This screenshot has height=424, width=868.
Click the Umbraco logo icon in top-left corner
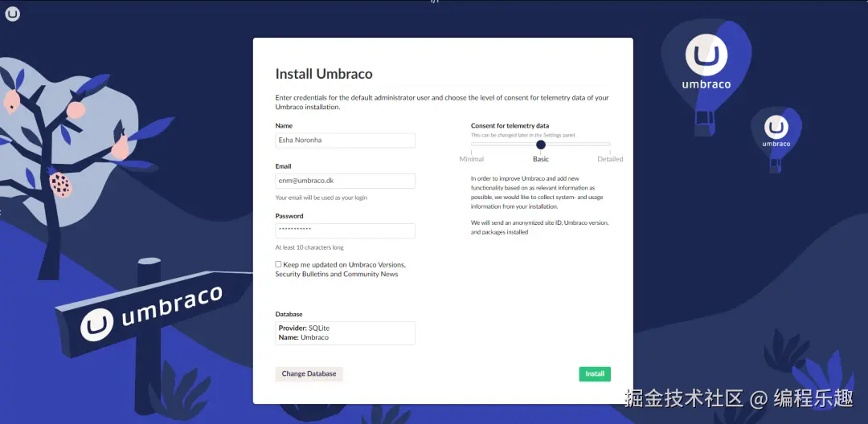[13, 14]
